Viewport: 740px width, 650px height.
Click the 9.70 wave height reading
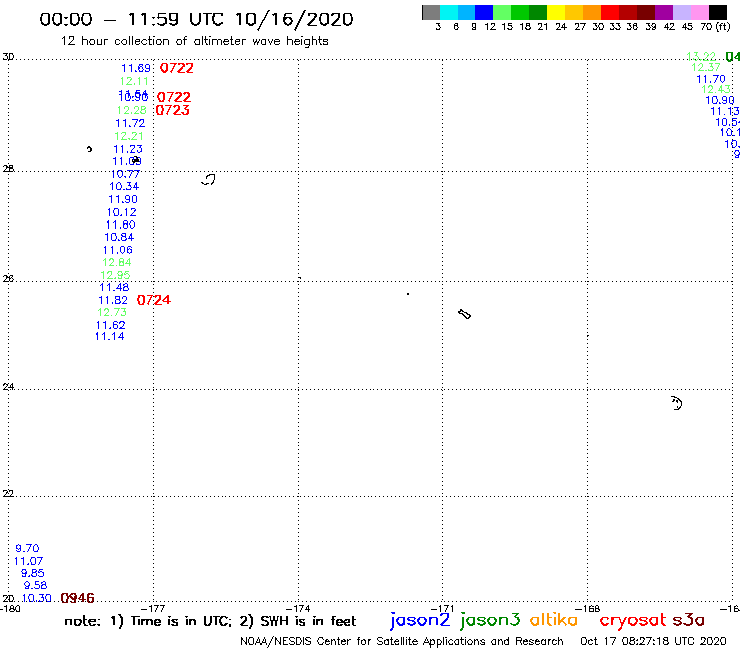point(27,549)
